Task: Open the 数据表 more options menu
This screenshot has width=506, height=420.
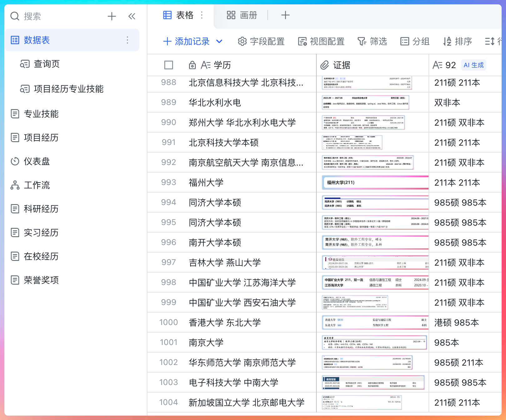Action: click(x=127, y=40)
